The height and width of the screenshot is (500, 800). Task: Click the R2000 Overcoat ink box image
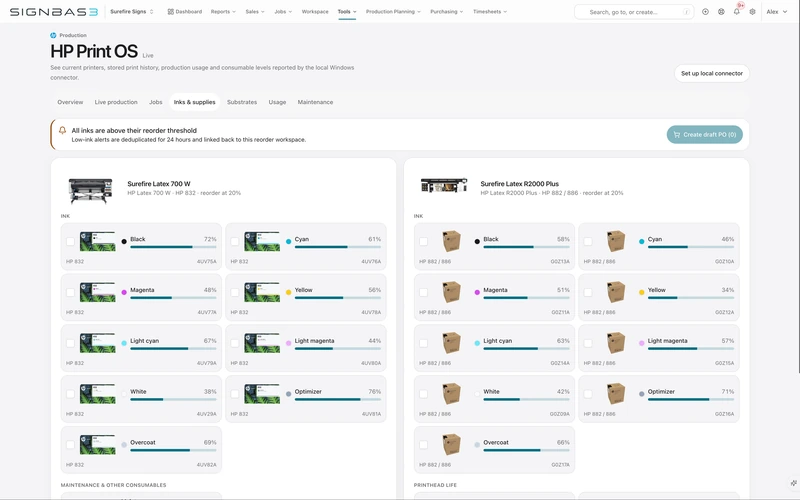(x=452, y=444)
